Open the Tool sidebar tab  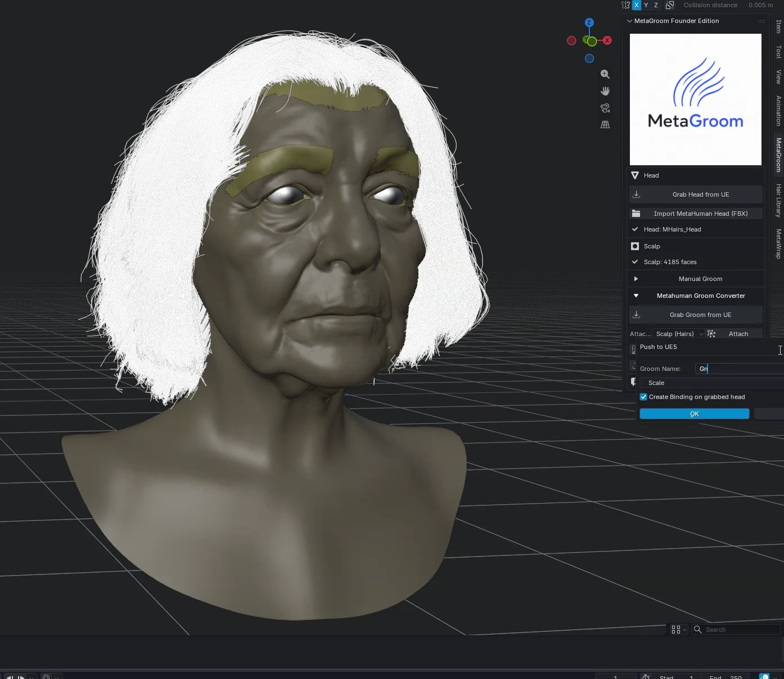click(778, 52)
